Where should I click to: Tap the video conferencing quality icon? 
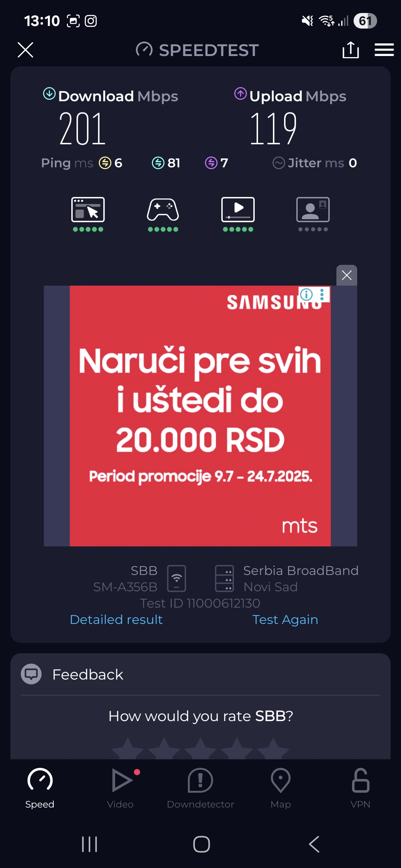tap(313, 210)
